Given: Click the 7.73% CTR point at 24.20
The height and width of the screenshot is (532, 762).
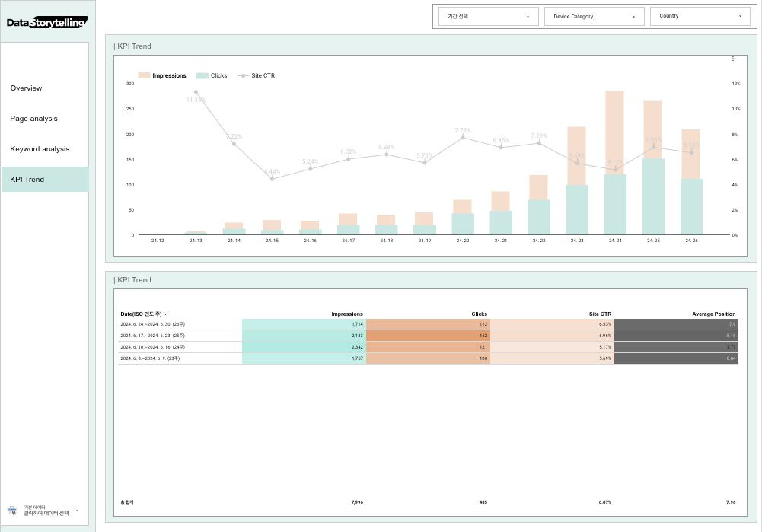Looking at the screenshot, I should pos(463,138).
